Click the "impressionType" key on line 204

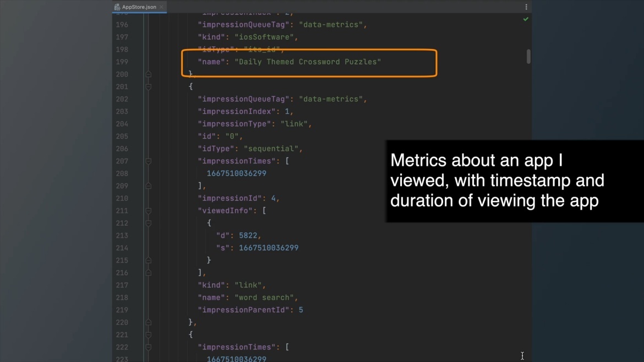pyautogui.click(x=234, y=124)
